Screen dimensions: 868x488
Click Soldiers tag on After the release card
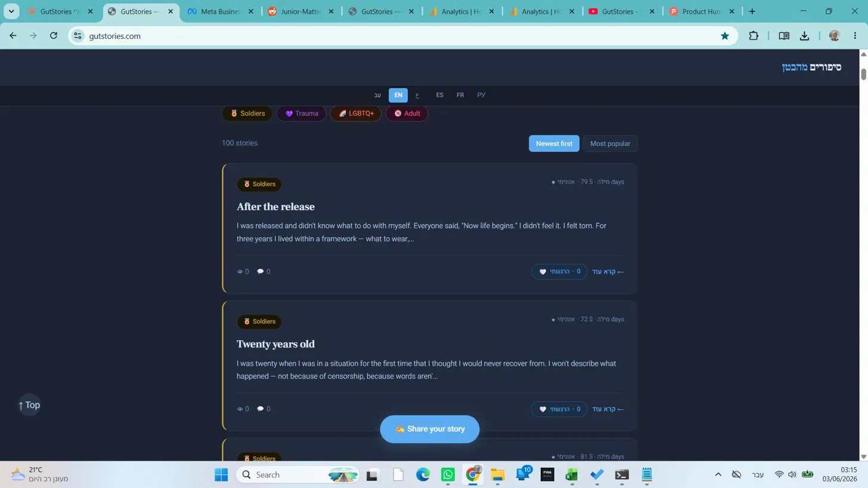point(259,184)
